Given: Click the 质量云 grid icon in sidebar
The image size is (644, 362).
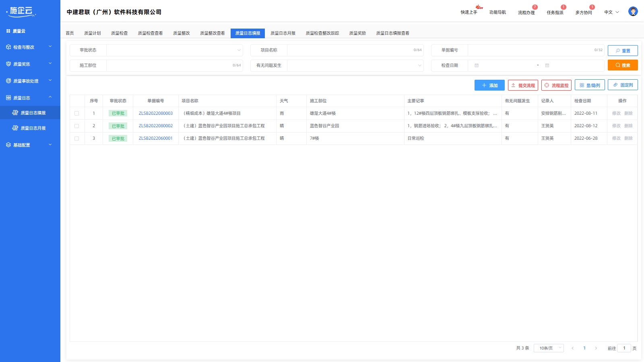Looking at the screenshot, I should click(x=8, y=31).
